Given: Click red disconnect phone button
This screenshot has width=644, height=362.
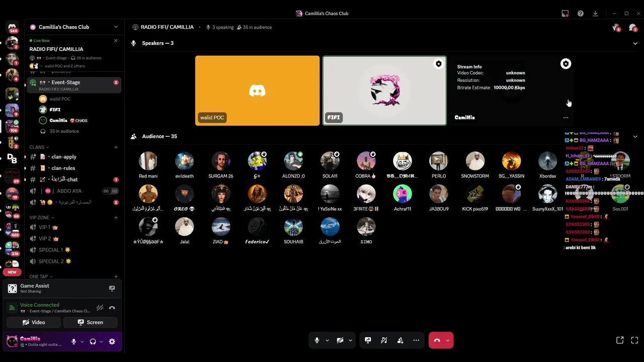Looking at the screenshot, I should 437,340.
